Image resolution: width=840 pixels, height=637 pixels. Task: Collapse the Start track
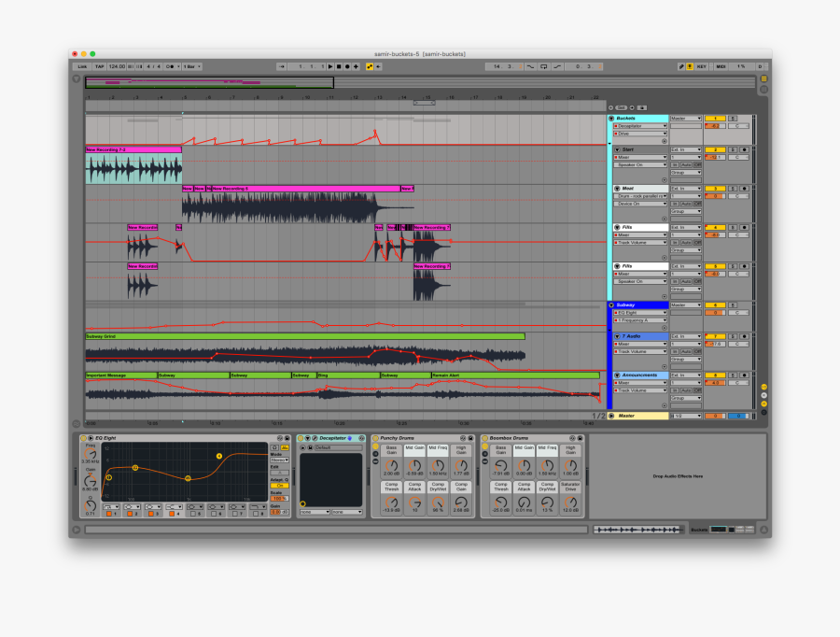tap(617, 149)
